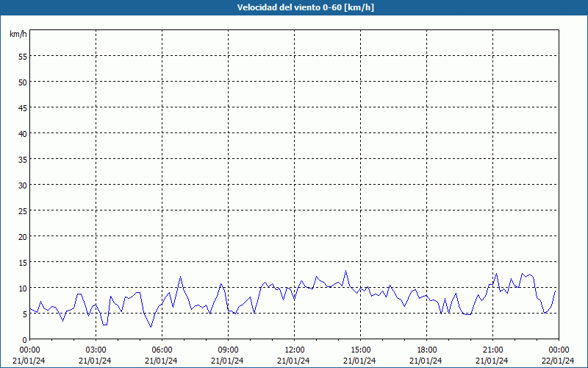Click the y-axis value 10
This screenshot has width=588, height=368.
click(x=23, y=288)
